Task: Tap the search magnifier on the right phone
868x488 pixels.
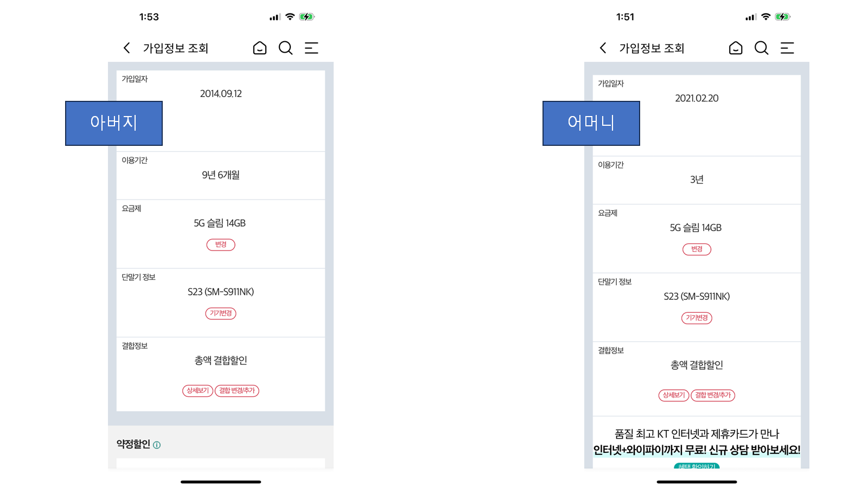Action: (762, 48)
